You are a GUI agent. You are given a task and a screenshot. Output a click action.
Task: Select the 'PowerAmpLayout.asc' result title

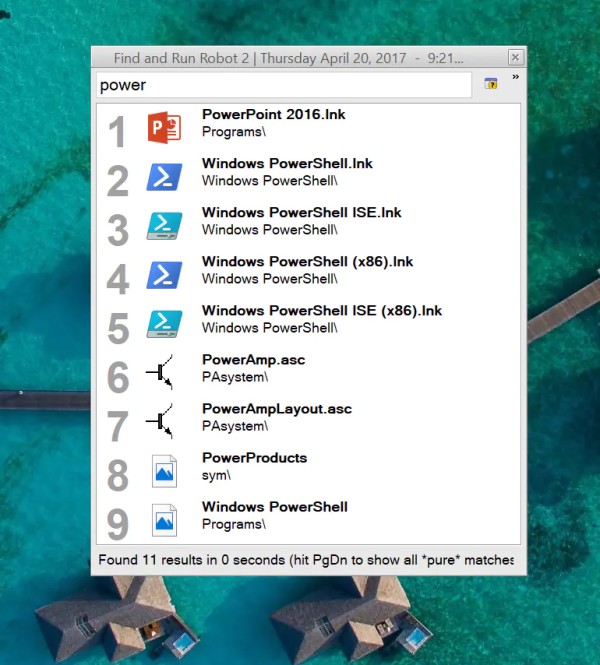coord(277,409)
